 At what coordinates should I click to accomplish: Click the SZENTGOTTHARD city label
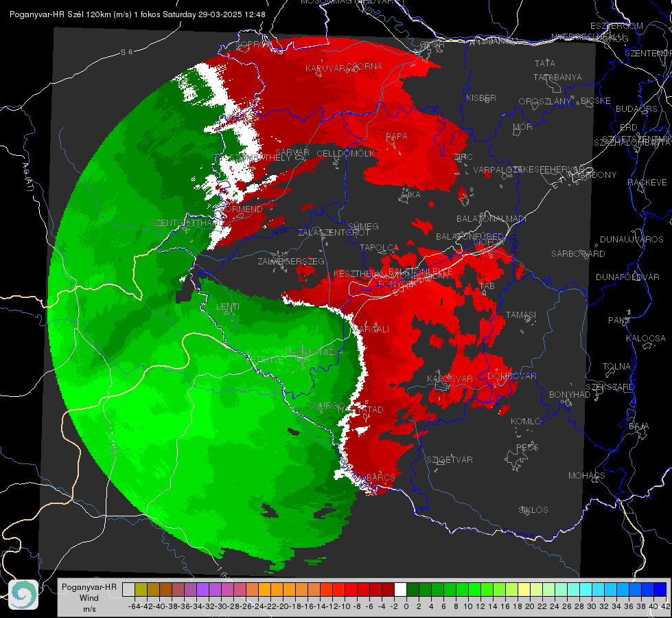point(187,223)
